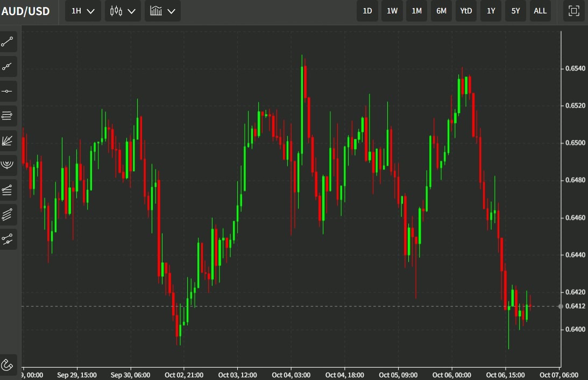Select the trend line drawing tool
This screenshot has width=588, height=380.
[x=8, y=41]
